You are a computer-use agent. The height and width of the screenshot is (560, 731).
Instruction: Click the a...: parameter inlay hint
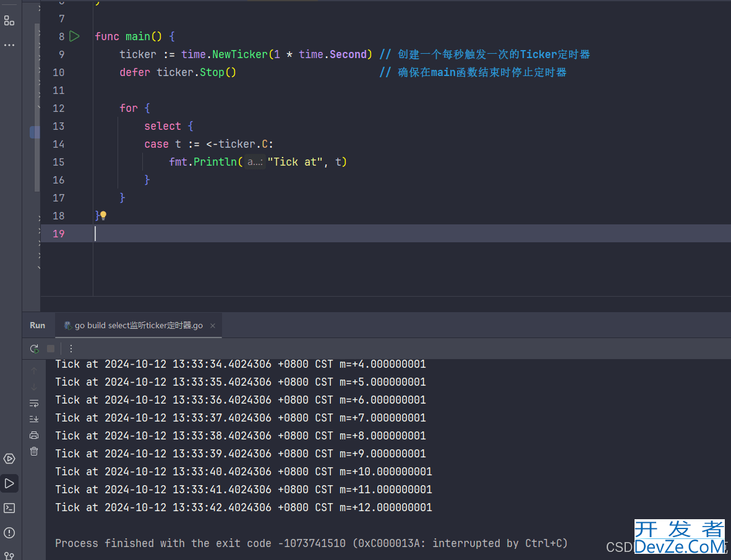coord(255,162)
